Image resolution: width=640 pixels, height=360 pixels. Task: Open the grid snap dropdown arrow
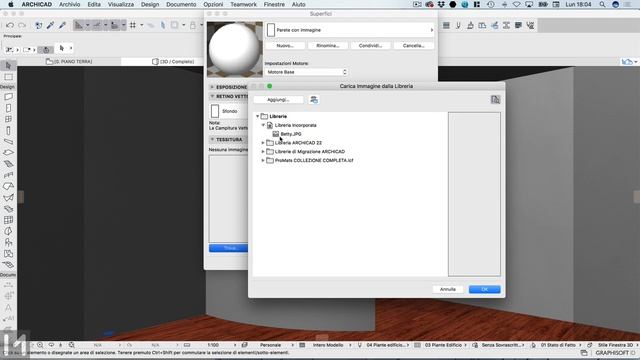[142, 25]
